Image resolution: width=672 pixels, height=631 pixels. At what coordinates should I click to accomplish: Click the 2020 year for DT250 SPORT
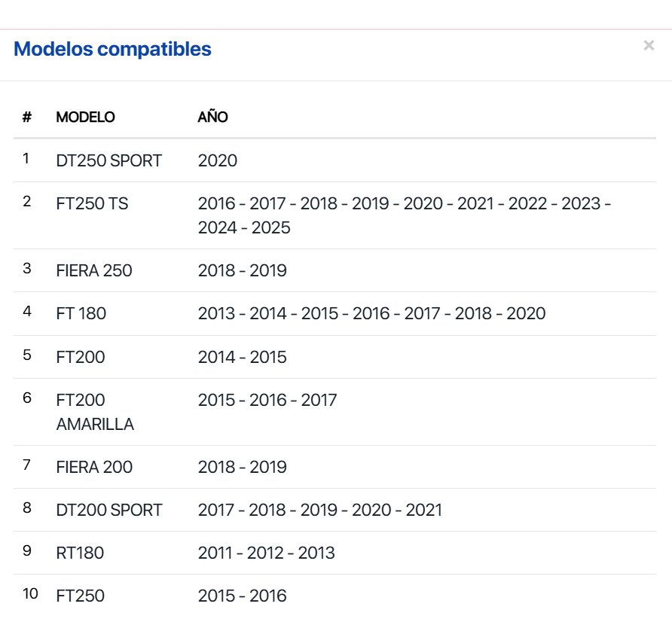218,160
